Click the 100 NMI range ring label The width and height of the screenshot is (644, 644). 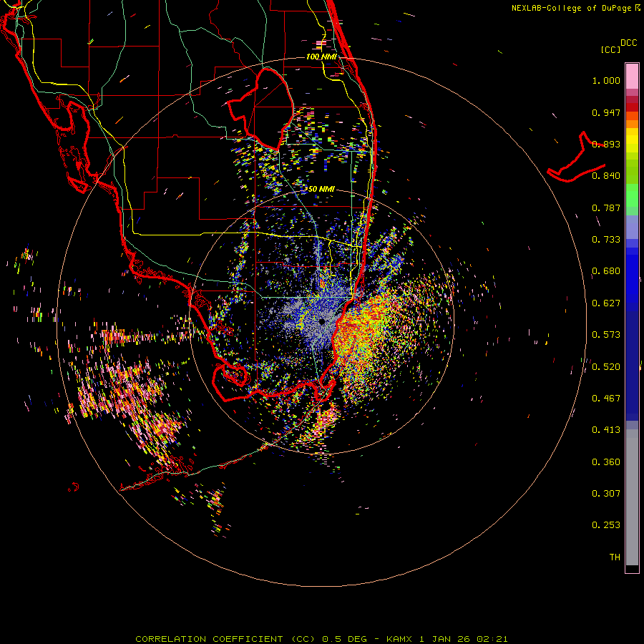[x=321, y=57]
